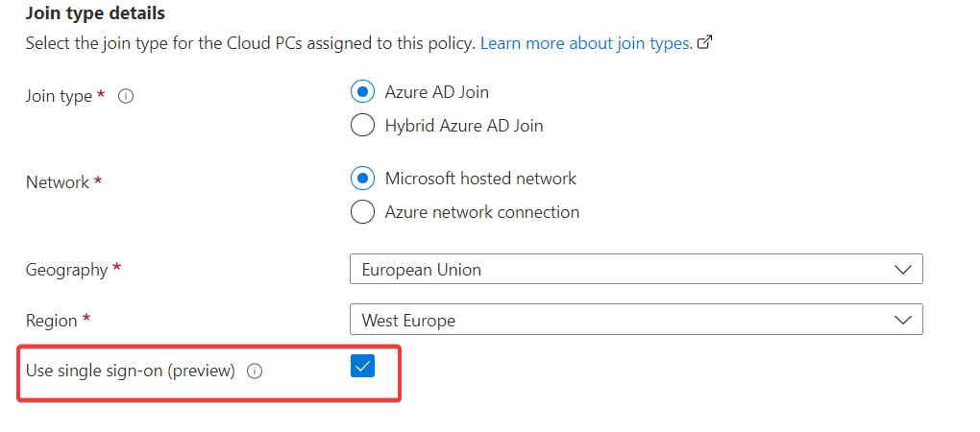Click the Network field label

[x=57, y=182]
